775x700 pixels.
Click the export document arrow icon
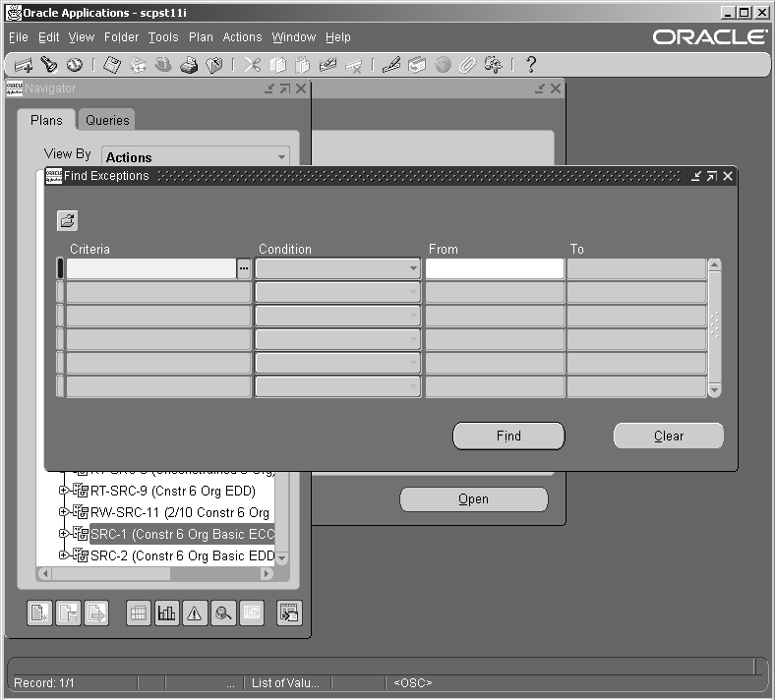pos(96,613)
